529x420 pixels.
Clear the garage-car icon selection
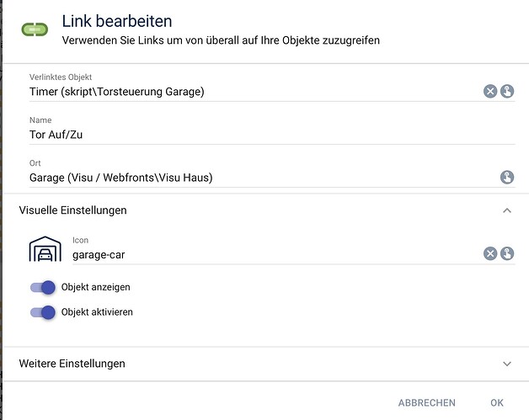pos(490,253)
